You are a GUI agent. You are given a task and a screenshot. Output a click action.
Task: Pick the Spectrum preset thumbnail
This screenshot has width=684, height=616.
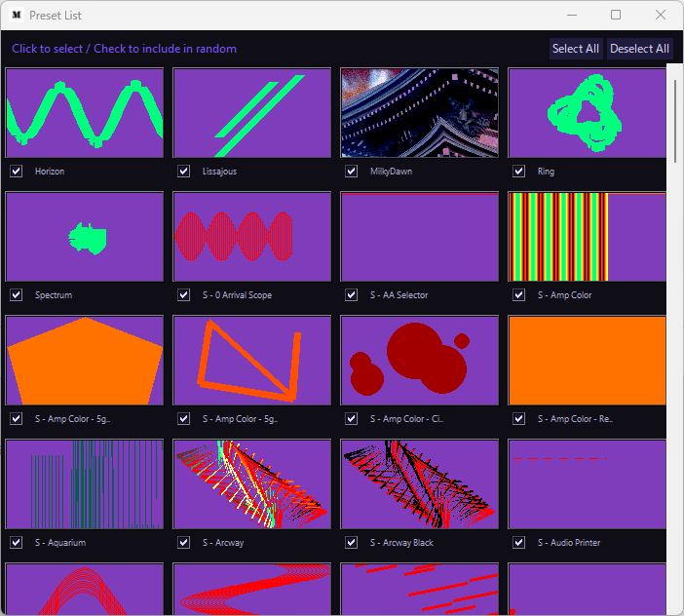click(x=85, y=237)
